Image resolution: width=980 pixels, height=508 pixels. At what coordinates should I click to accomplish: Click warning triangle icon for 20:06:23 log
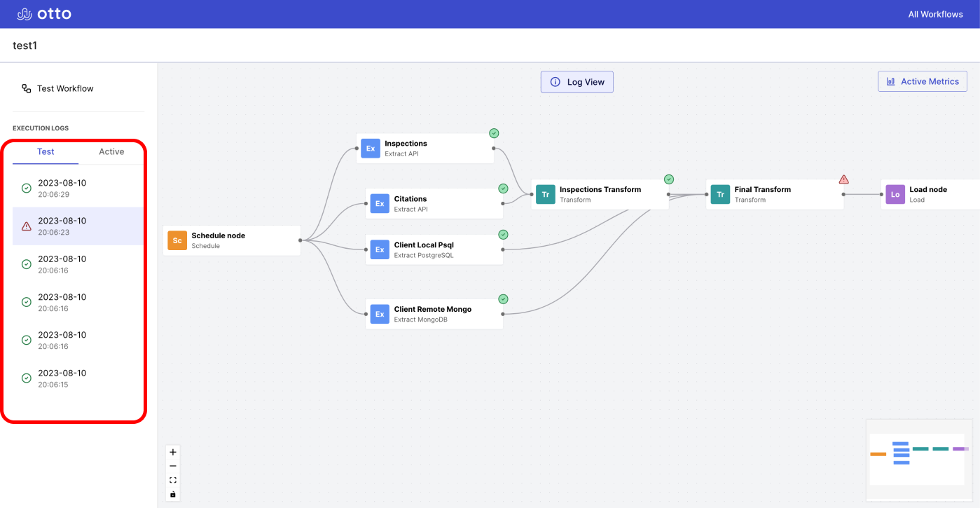27,226
